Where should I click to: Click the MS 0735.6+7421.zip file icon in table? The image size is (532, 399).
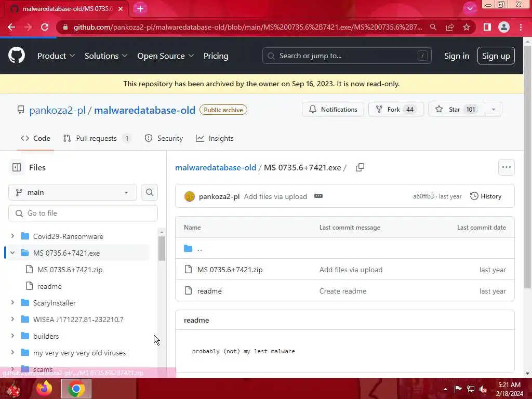[x=188, y=270]
